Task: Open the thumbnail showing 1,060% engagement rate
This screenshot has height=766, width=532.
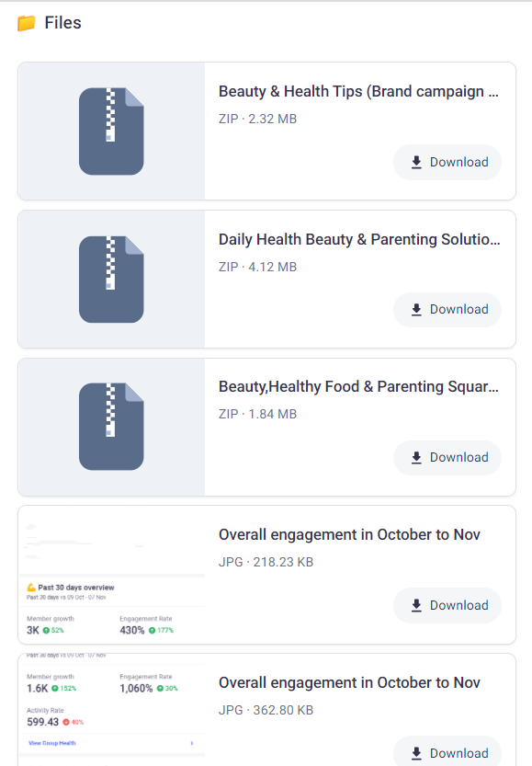Action: tap(111, 710)
